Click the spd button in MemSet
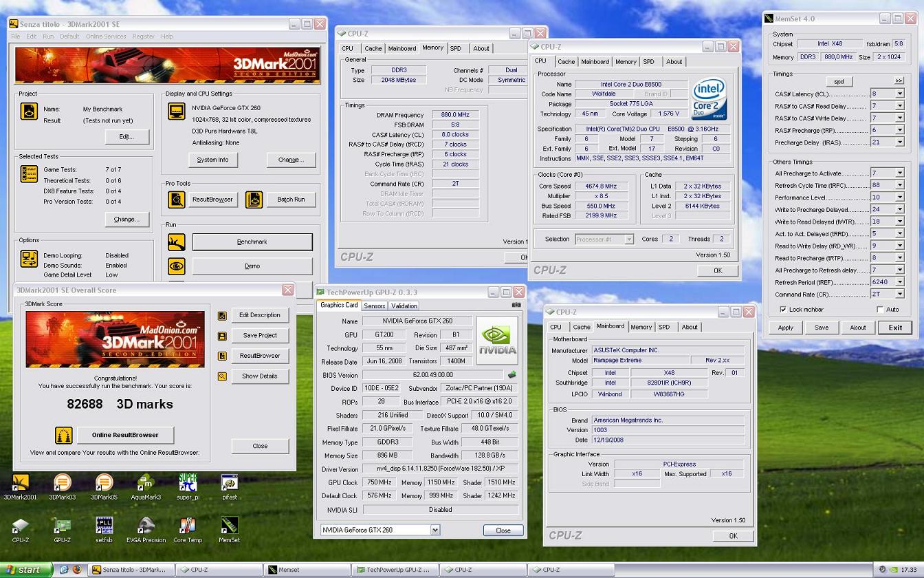This screenshot has height=578, width=924. click(x=839, y=81)
